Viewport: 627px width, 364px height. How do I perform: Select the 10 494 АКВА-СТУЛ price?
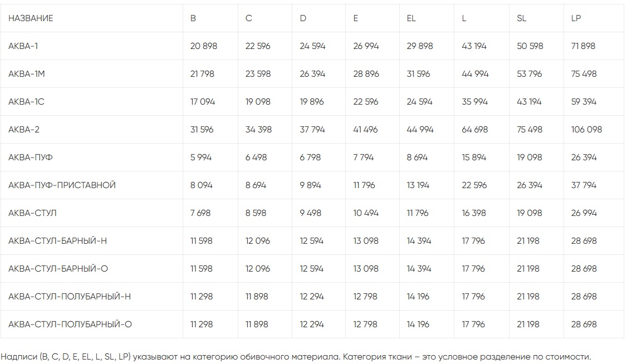coord(365,213)
